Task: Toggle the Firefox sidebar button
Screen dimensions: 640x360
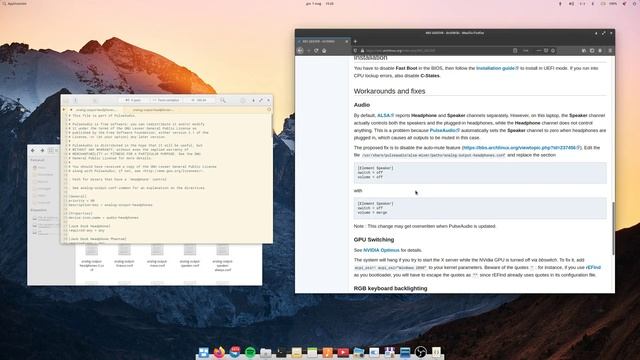Action: pos(592,51)
